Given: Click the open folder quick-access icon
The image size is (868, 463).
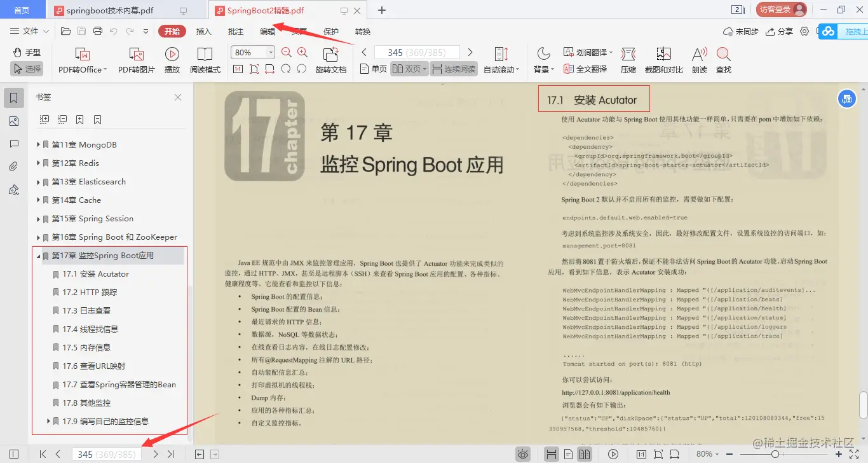Looking at the screenshot, I should coord(65,31).
